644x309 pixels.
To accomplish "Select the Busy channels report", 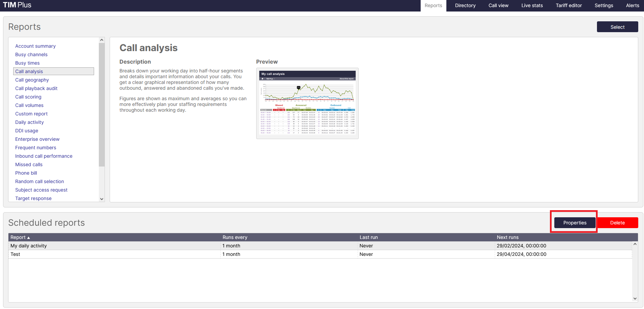I will point(31,54).
